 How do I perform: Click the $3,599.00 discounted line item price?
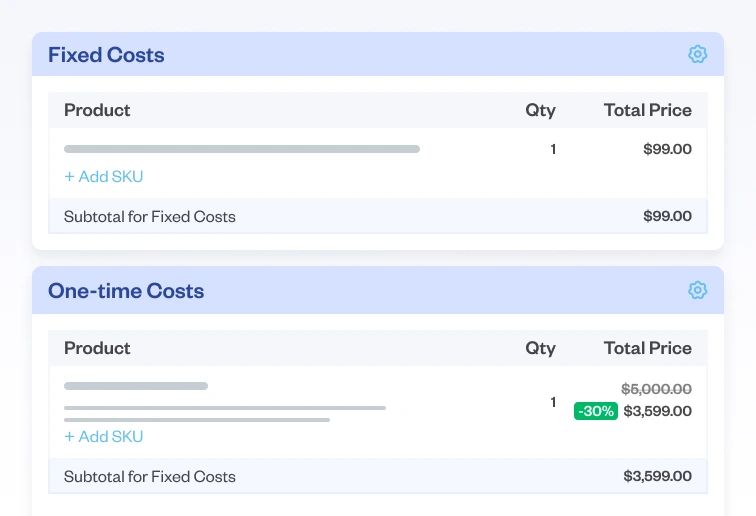pyautogui.click(x=657, y=411)
